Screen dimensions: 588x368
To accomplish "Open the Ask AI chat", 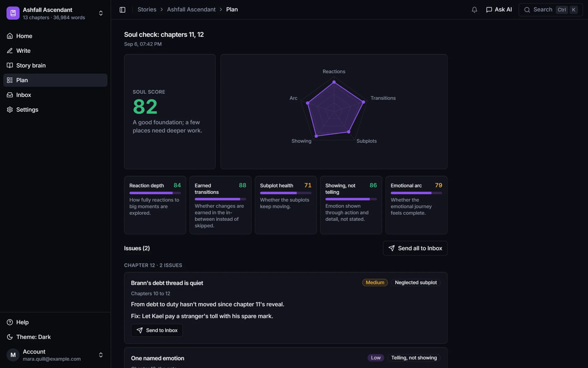I will [499, 10].
